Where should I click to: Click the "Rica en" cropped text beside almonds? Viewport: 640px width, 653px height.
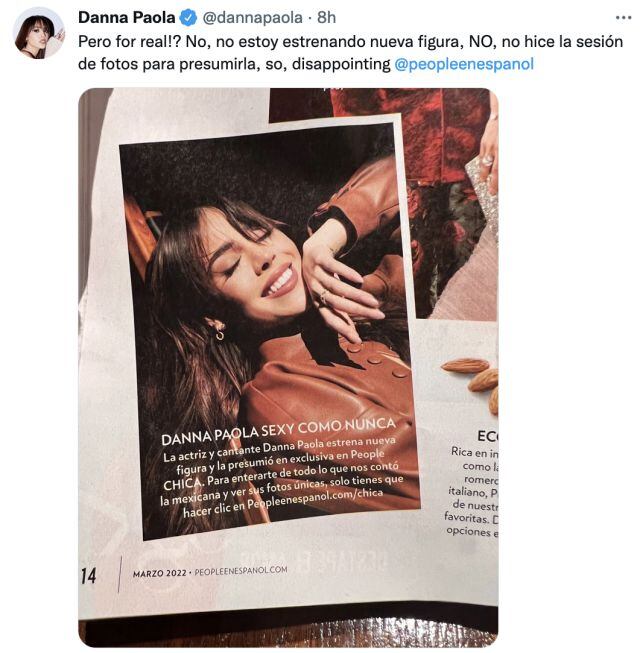pyautogui.click(x=474, y=452)
